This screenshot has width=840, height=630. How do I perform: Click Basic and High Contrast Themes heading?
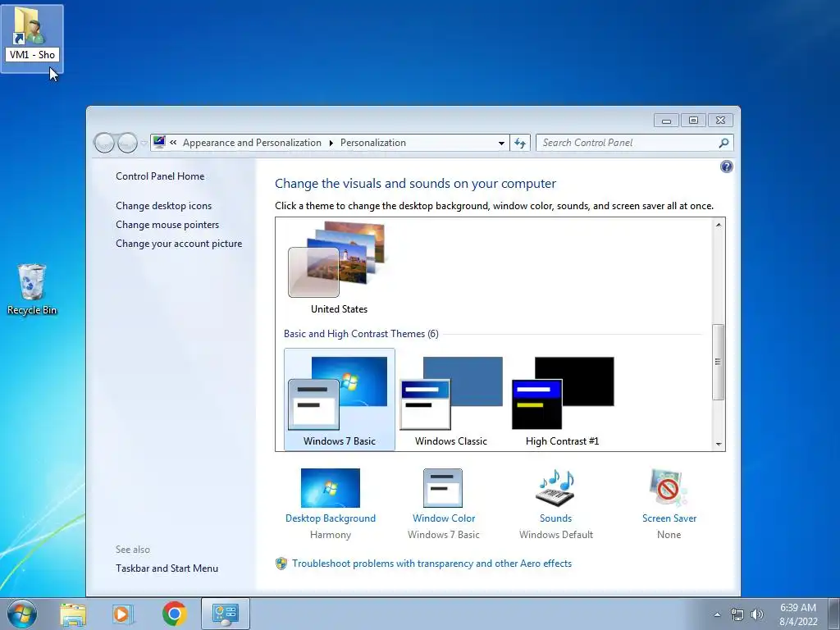361,334
